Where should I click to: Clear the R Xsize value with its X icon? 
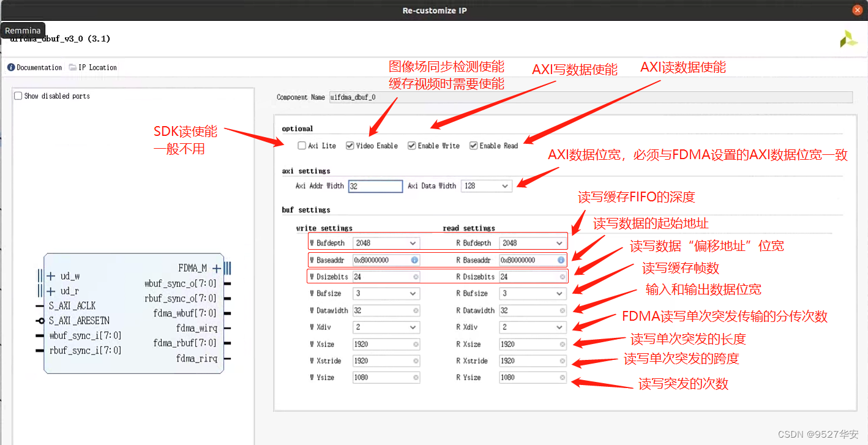click(562, 344)
